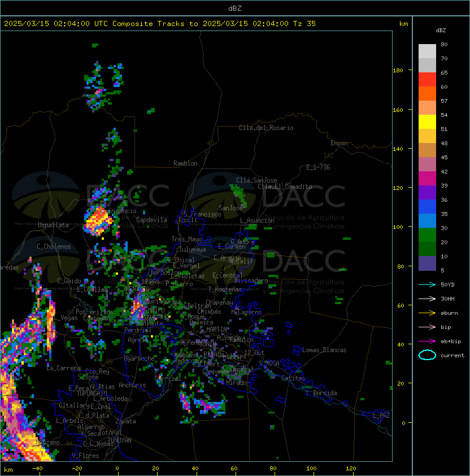The width and height of the screenshot is (470, 476).
Task: Click the TUNUYAN place label
Action: click(120, 440)
